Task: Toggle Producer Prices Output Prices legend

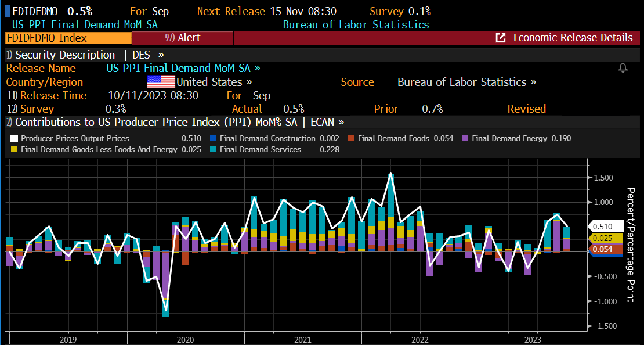Action: [x=75, y=138]
